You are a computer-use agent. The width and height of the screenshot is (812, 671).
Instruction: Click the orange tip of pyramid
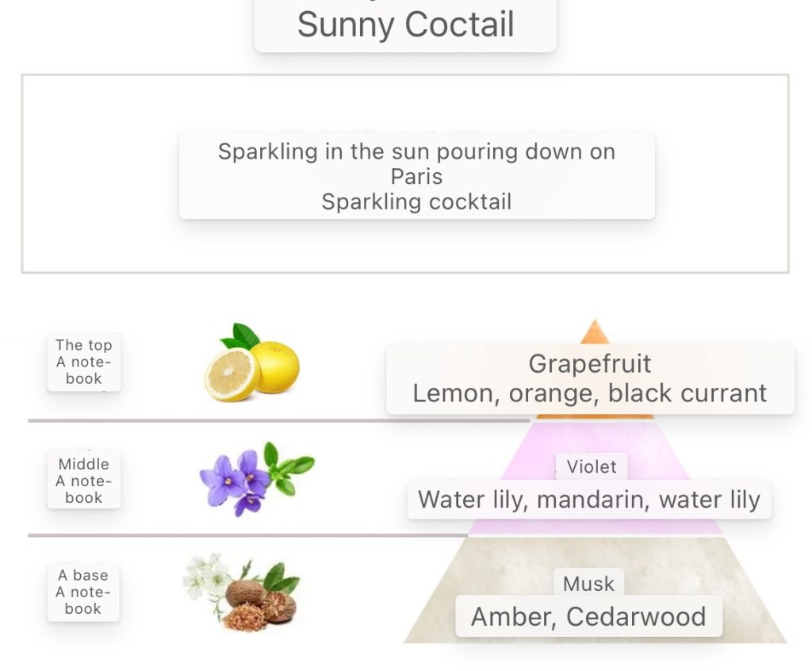click(x=594, y=332)
